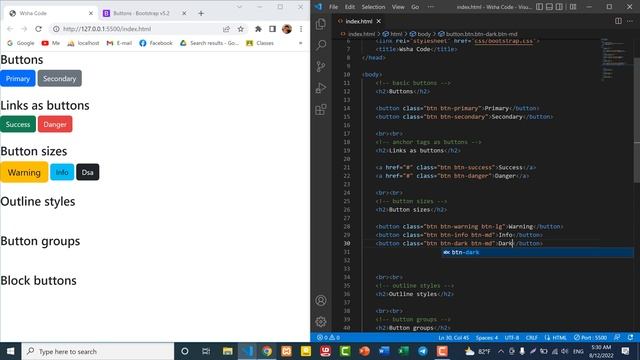The height and width of the screenshot is (360, 640).
Task: Open a new Chrome tab
Action: (x=201, y=13)
